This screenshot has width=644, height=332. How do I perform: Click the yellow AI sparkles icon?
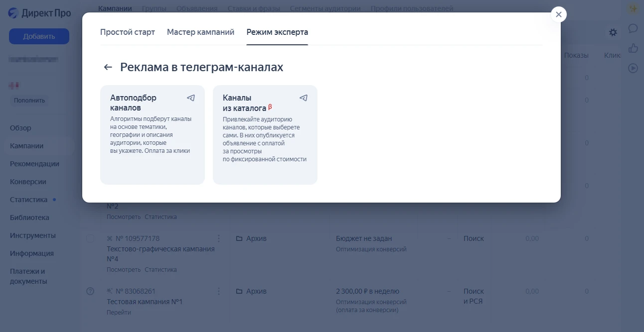(633, 8)
